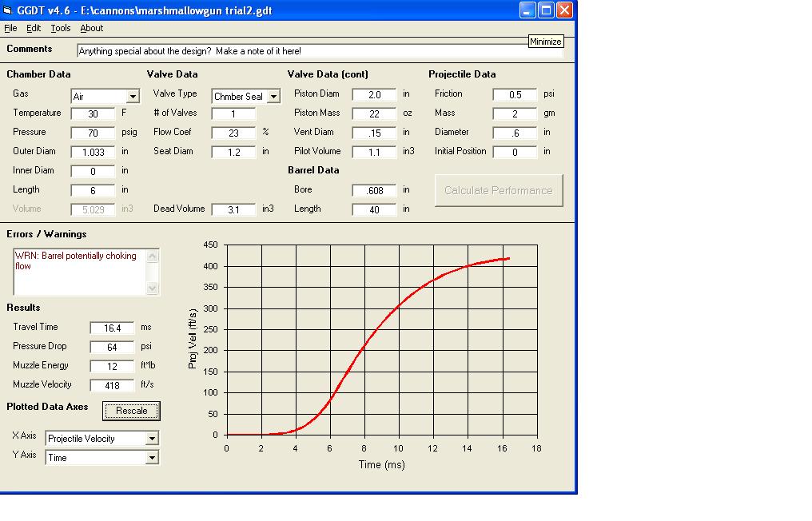
Task: Select the Temperature input field
Action: (93, 113)
